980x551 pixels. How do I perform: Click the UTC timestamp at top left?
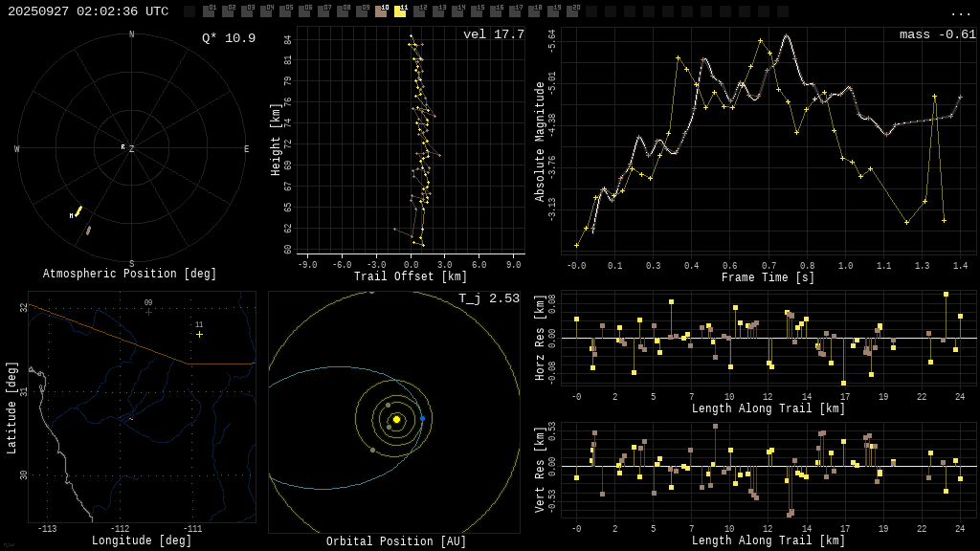click(x=88, y=11)
